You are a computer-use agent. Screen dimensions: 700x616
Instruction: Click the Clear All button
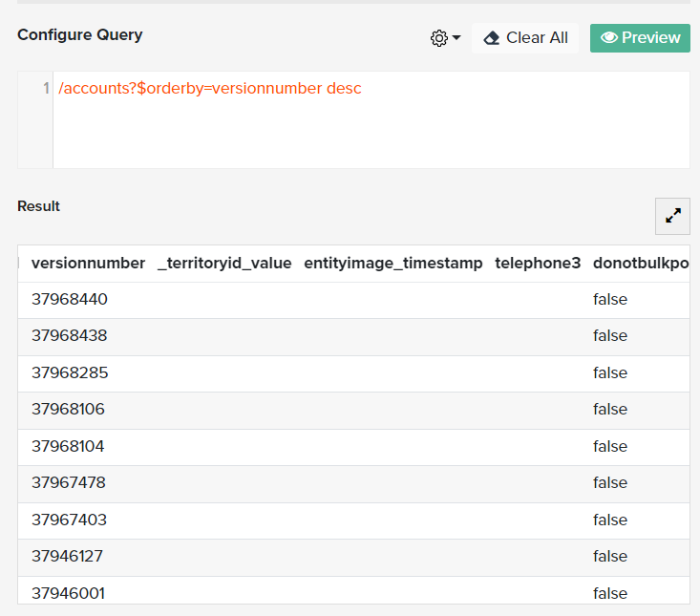click(525, 38)
